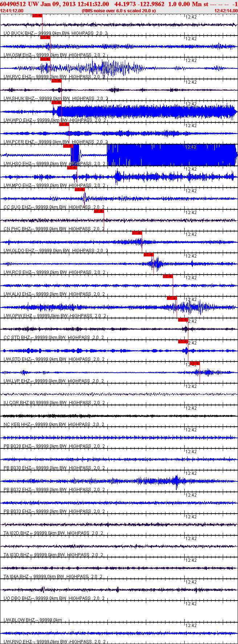
Task: Click the pick flag on UW MPO trace
Action: pos(72,168)
